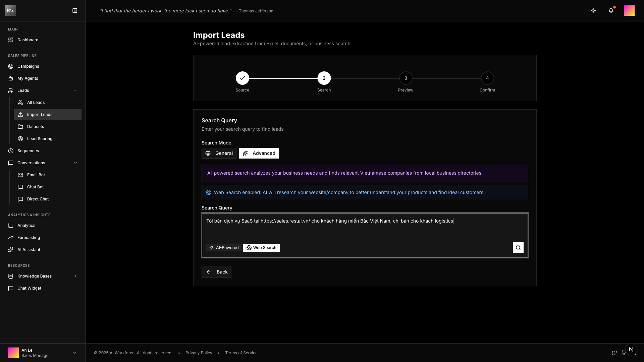Open the An Le user menu chevron
644x362 pixels.
74,353
